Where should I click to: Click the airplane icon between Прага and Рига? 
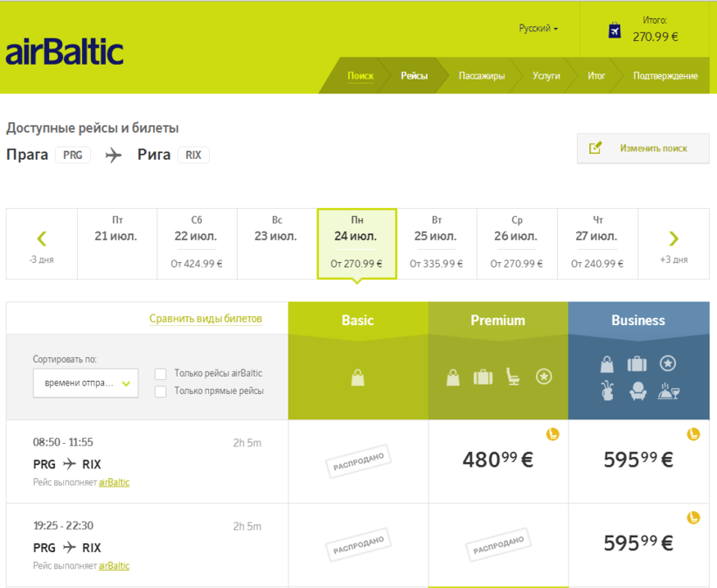click(x=114, y=156)
